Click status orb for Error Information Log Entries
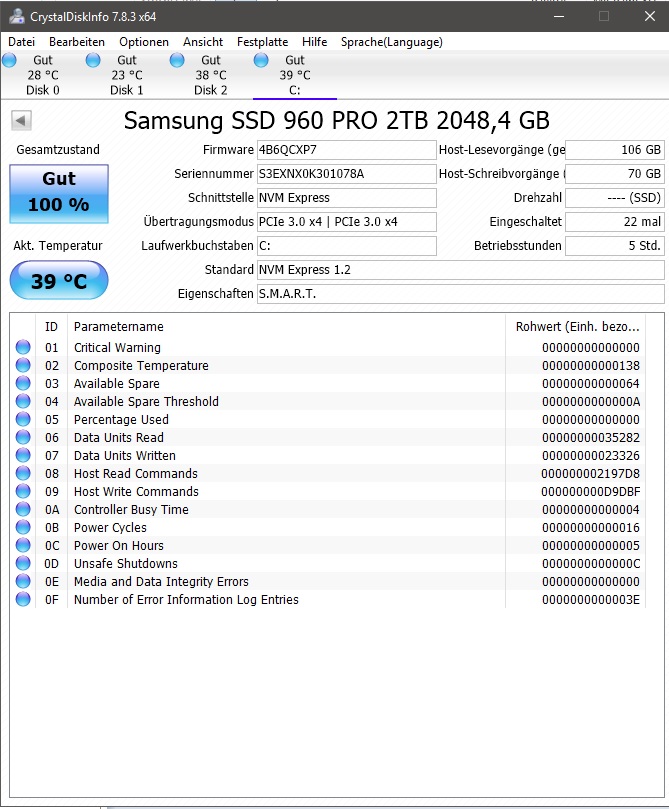This screenshot has height=809, width=669. (23, 600)
